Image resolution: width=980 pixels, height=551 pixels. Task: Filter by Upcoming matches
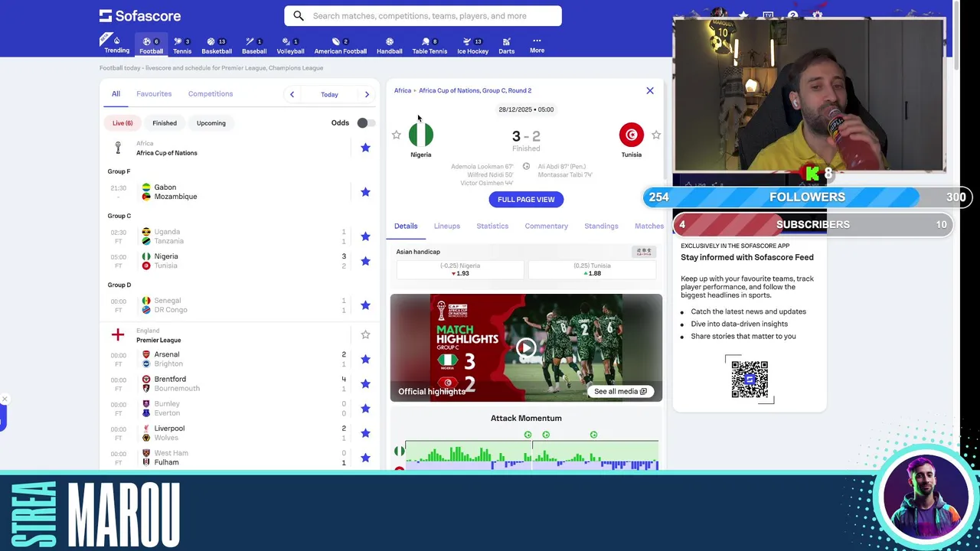click(x=211, y=123)
